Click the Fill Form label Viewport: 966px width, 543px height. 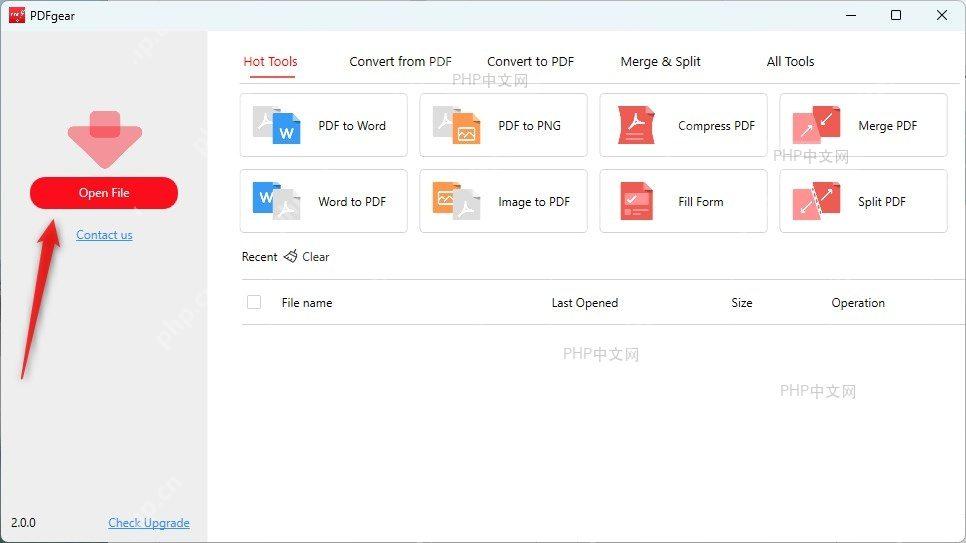tap(700, 202)
